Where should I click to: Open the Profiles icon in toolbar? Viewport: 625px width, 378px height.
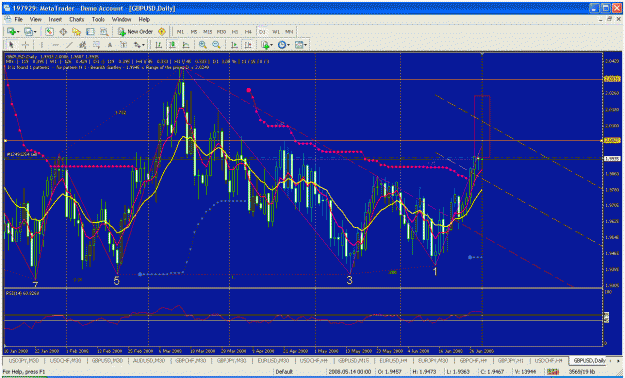(28, 32)
